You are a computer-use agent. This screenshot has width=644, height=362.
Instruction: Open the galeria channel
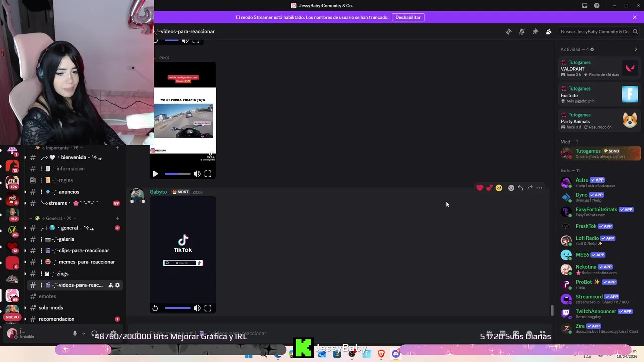[x=73, y=239]
